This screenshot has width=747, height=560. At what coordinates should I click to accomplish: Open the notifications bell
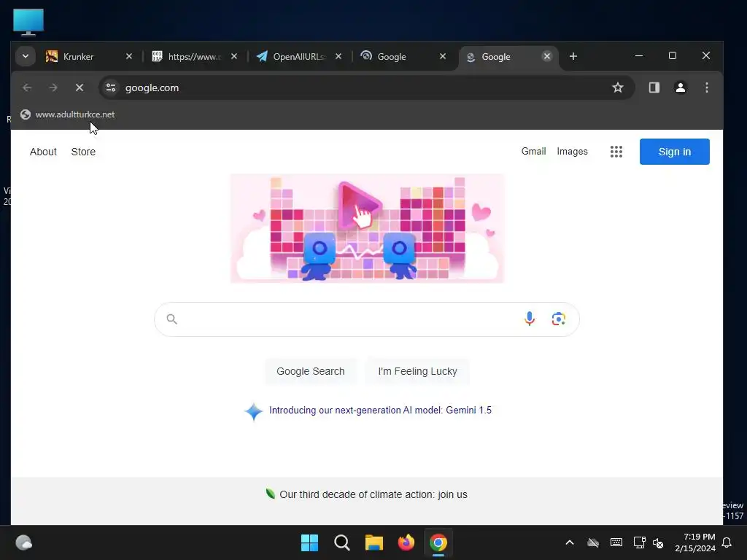coord(727,542)
